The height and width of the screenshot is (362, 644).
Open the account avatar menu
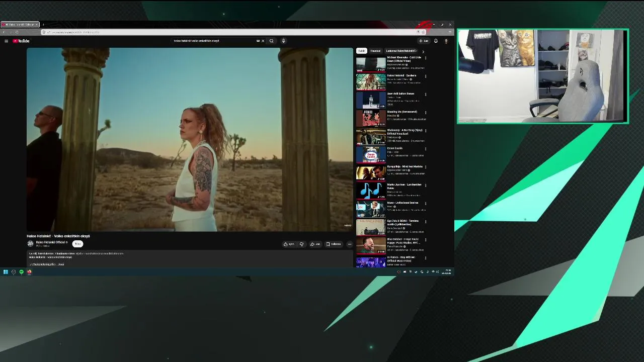(446, 41)
